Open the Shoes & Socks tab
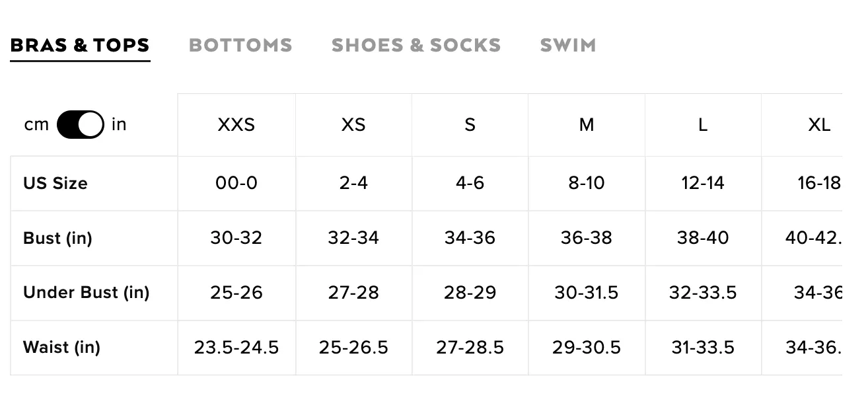This screenshot has height=415, width=868. pyautogui.click(x=416, y=46)
